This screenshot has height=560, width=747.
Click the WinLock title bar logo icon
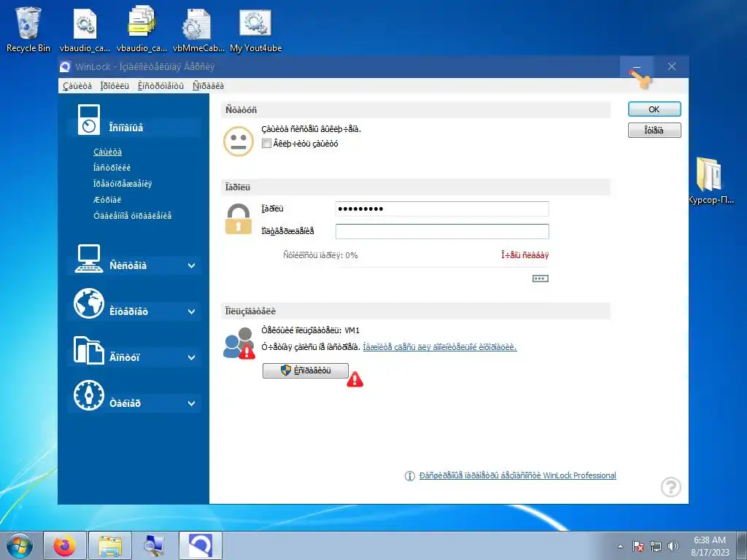pos(65,66)
